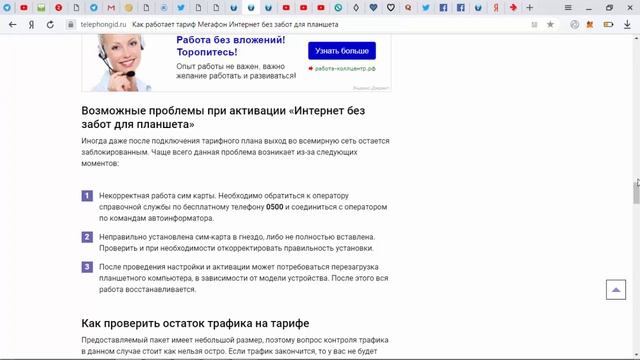640x360 pixels.
Task: Click the text "После проведения настройки и активации"
Action: [x=175, y=267]
